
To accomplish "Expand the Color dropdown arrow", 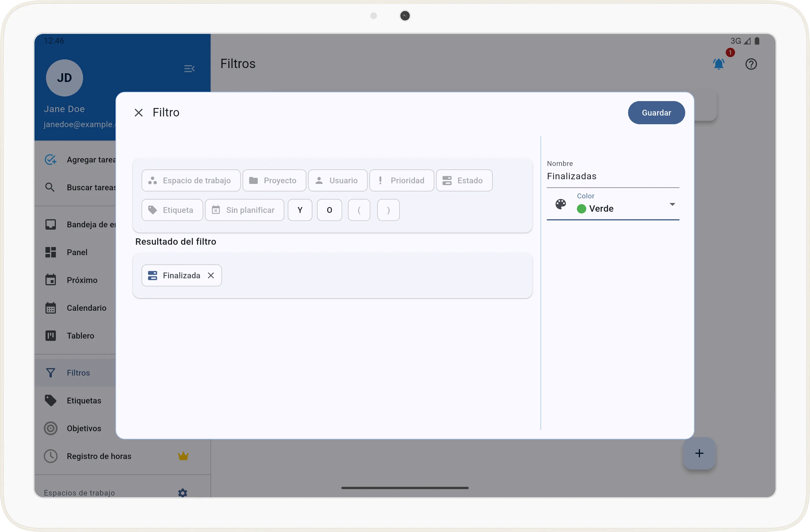I will [x=672, y=204].
